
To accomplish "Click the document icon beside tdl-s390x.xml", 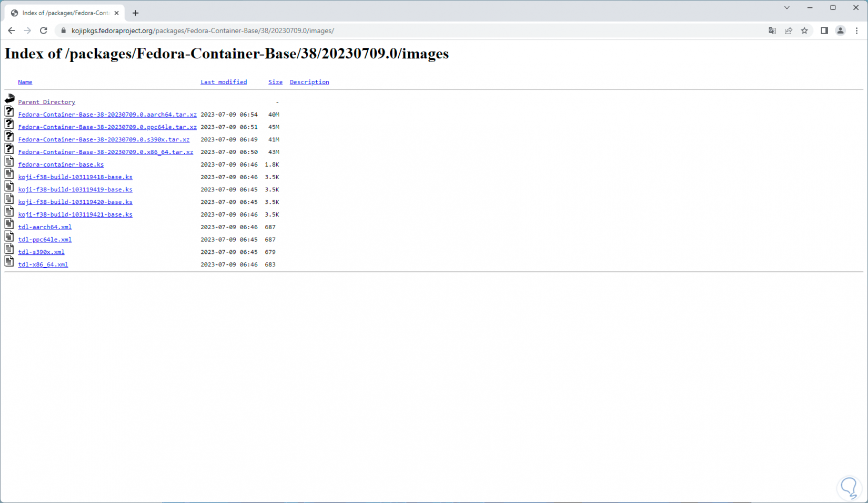I will (9, 249).
